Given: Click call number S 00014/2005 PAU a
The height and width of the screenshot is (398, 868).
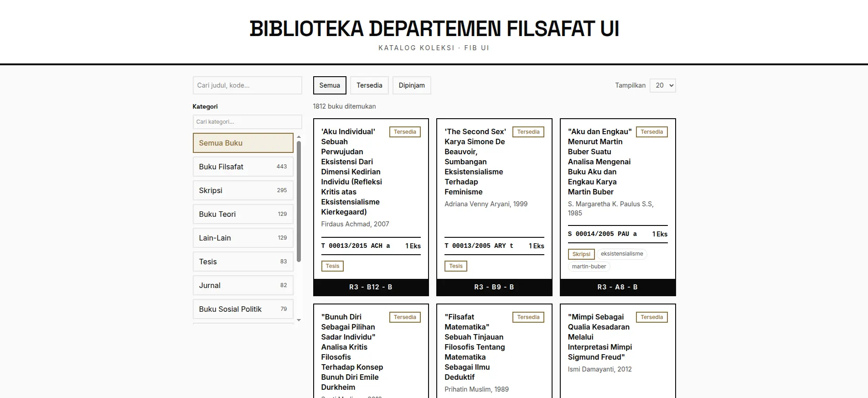Looking at the screenshot, I should pyautogui.click(x=602, y=234).
